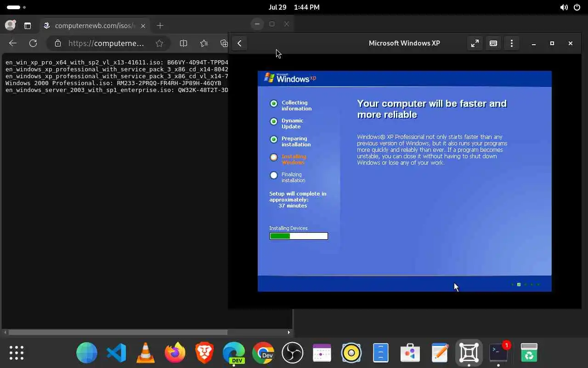
Task: Open the Calendar app from dock
Action: 322,353
